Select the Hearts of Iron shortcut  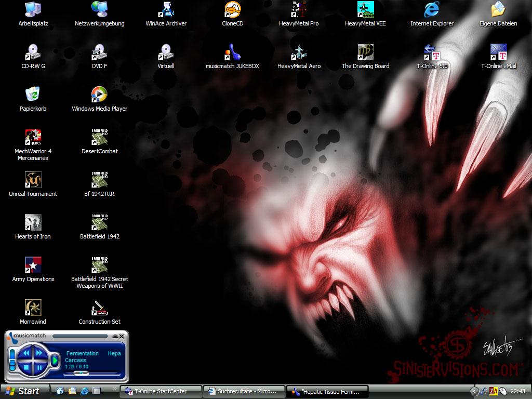(33, 227)
